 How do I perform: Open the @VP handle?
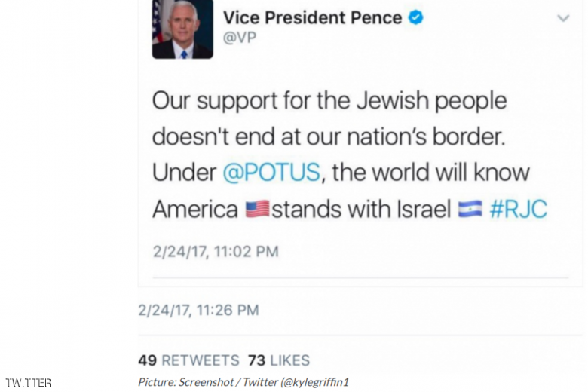pyautogui.click(x=239, y=38)
